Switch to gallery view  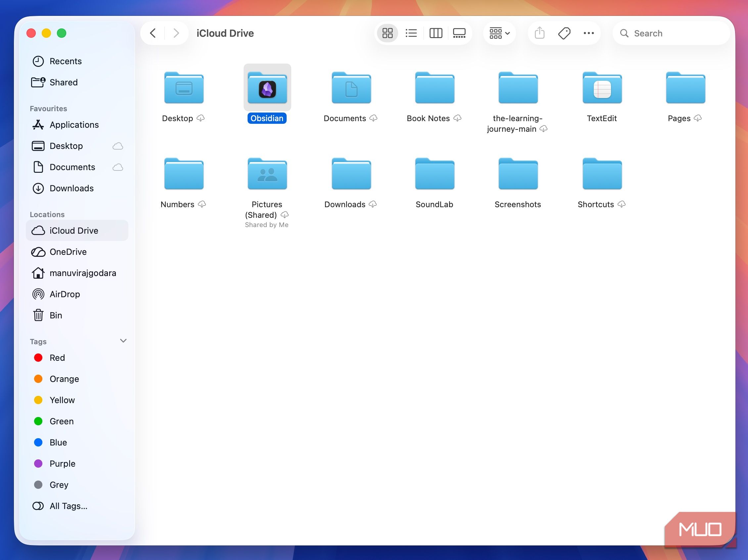click(459, 33)
